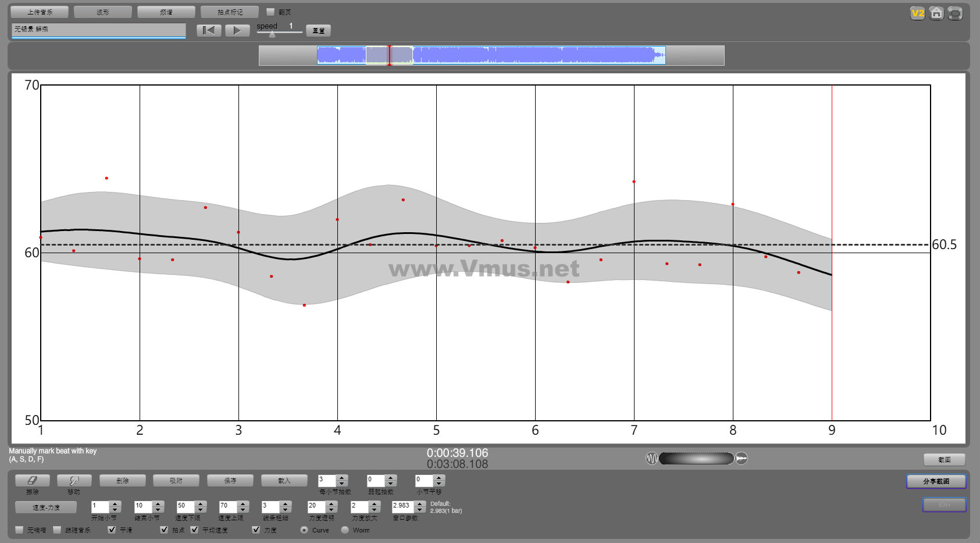Screen dimensions: 980x543
Task: Toggle the 平均速度 average tempo checkbox
Action: point(194,530)
